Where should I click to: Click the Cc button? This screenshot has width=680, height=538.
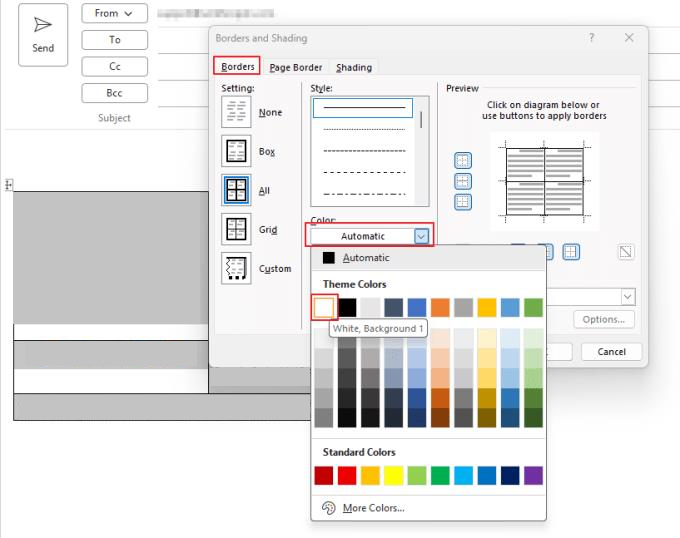pos(114,66)
